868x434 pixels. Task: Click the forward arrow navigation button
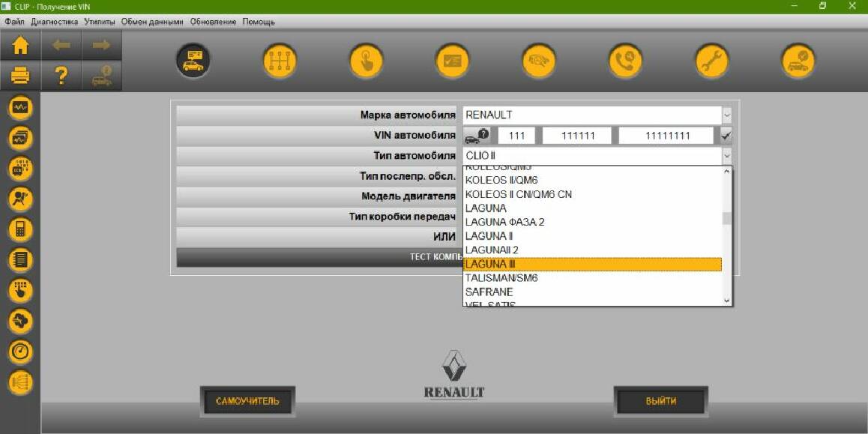pos(102,46)
